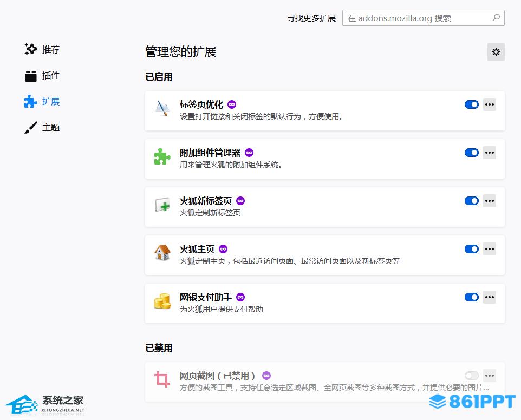Click the gold coins icon of 网银支付助手

pos(162,301)
